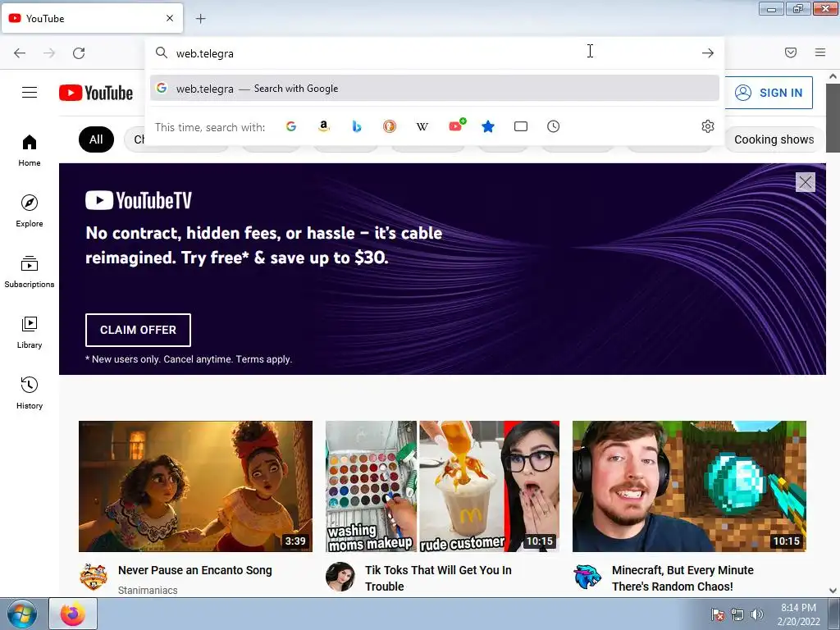The image size is (840, 630).
Task: Search bookmarks with the star icon
Action: pos(487,126)
